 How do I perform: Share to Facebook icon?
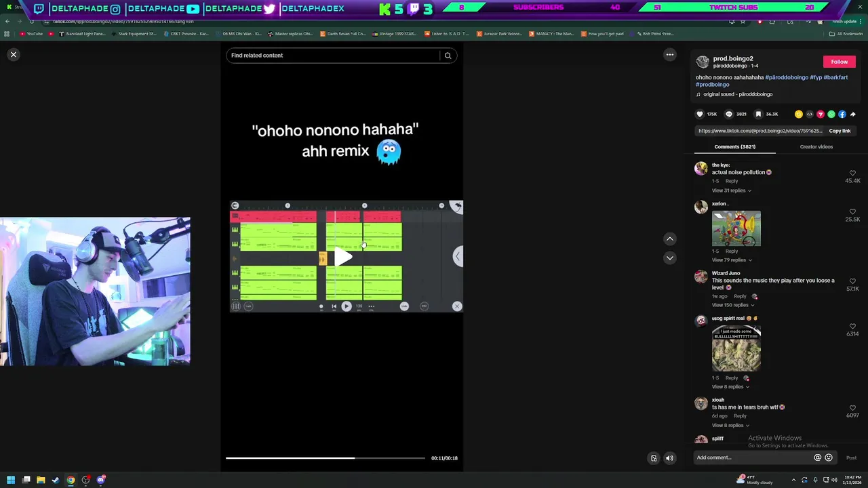click(842, 115)
